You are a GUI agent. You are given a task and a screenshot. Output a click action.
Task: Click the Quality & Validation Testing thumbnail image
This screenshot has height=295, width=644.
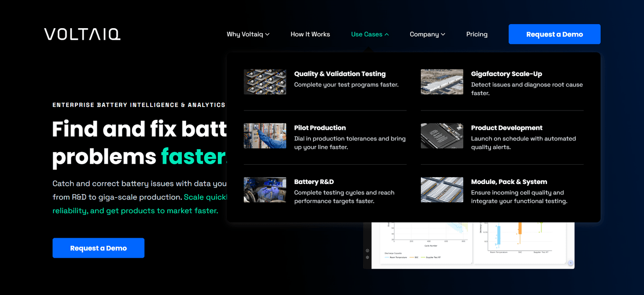265,82
